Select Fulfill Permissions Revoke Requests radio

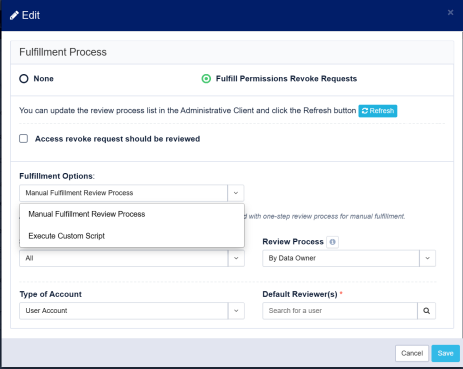[206, 79]
